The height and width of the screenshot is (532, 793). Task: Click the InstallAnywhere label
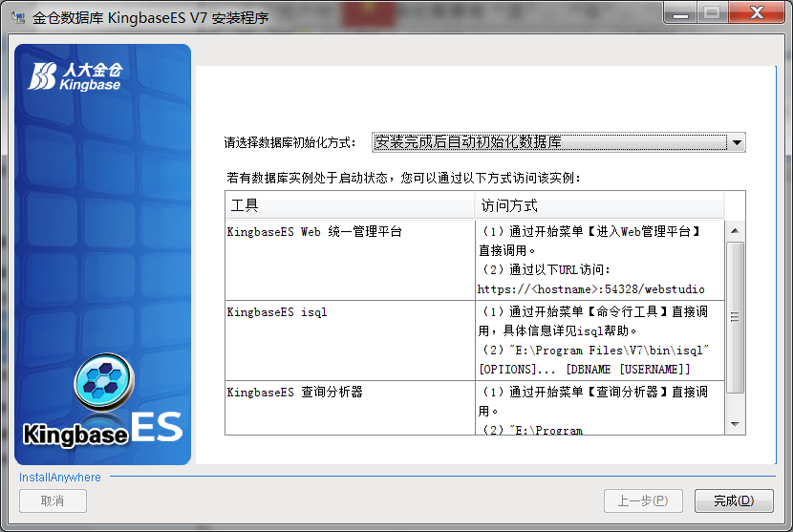59,477
